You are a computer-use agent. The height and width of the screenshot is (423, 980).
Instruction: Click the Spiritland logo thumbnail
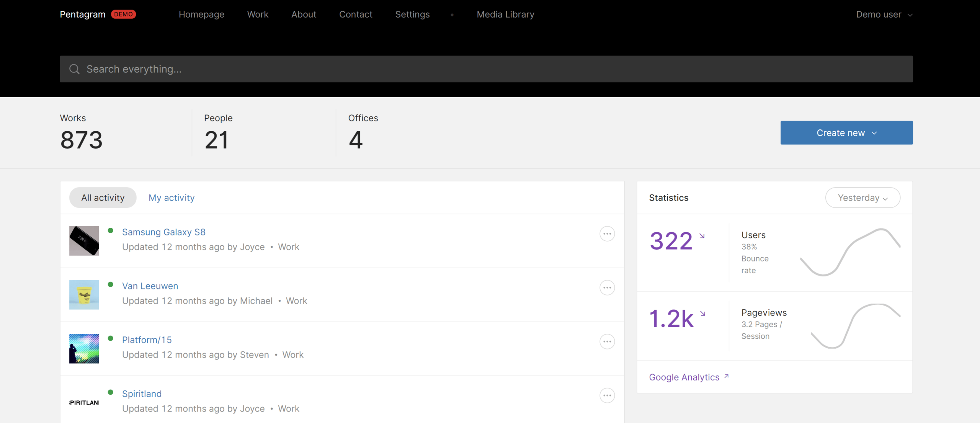[84, 403]
